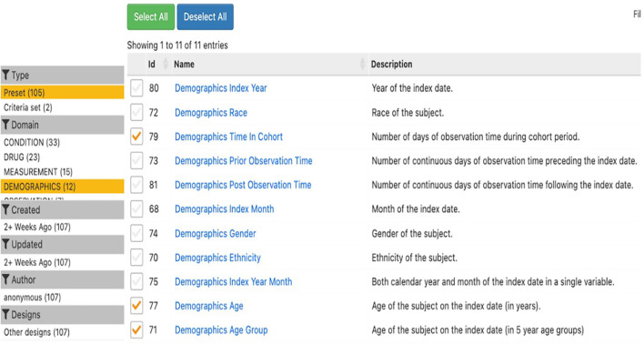This screenshot has width=644, height=345.
Task: Uncheck the Demographics Age Group checkbox
Action: 136,330
